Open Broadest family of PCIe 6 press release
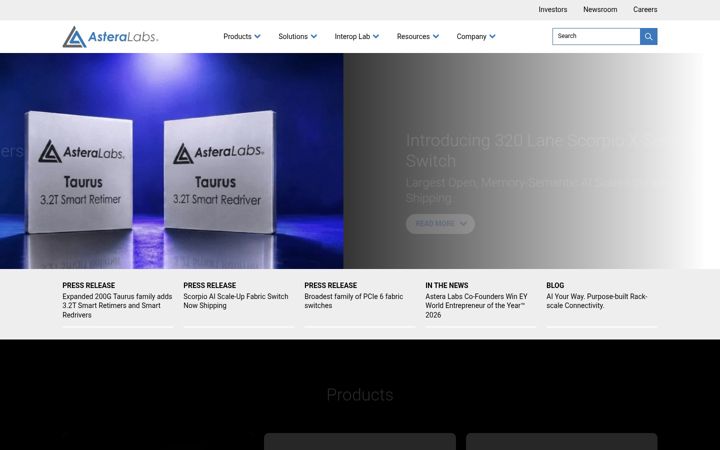720x450 pixels. coord(354,301)
